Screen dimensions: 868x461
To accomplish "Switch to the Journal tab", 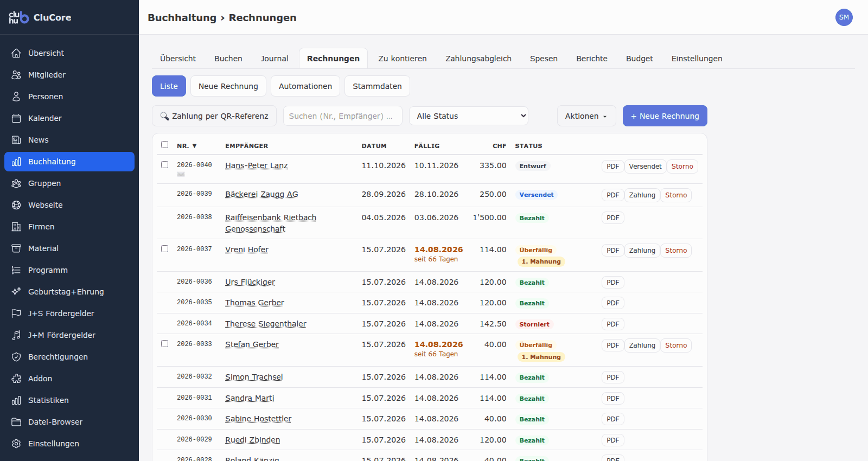I will point(275,59).
